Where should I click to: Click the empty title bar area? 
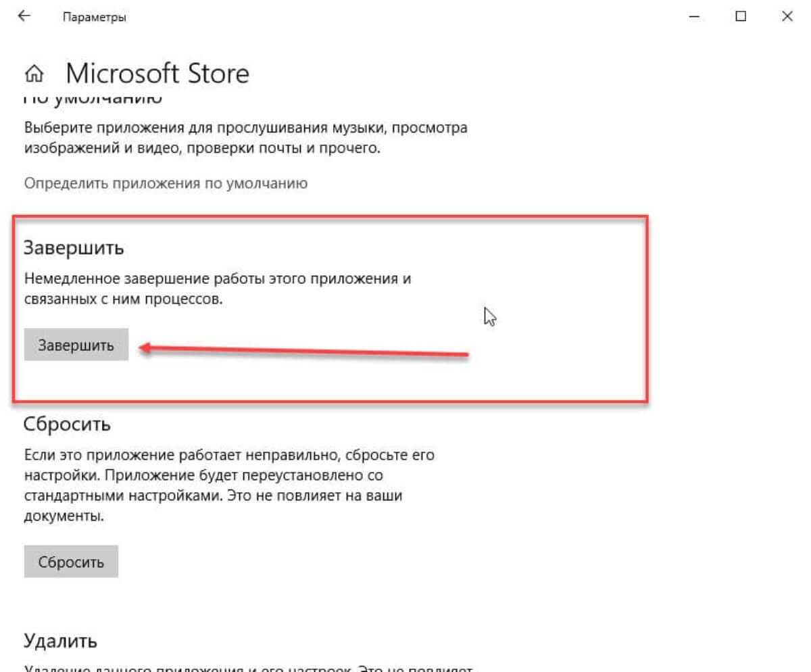(405, 17)
